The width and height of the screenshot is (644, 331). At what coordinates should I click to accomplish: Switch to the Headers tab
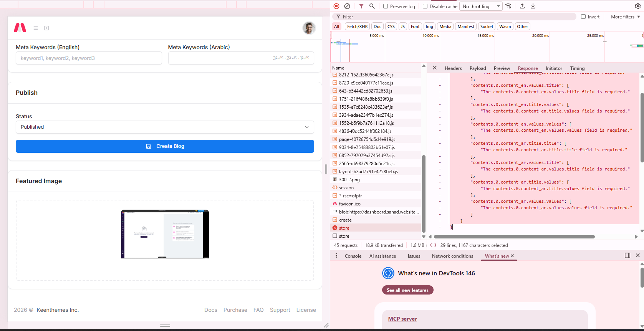pos(453,68)
